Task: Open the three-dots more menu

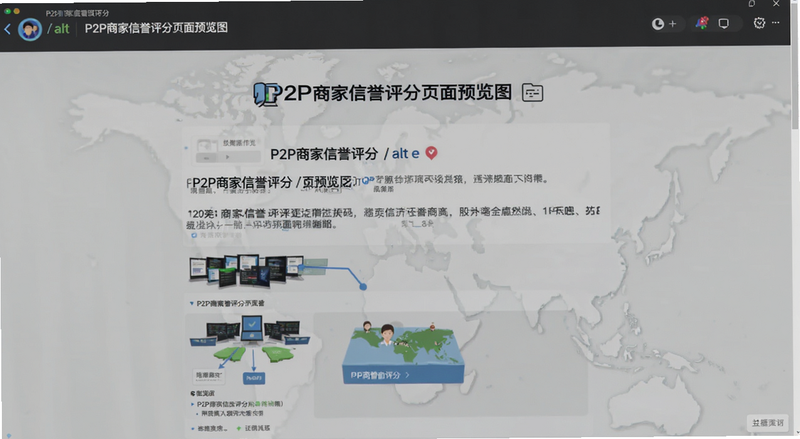Action: [776, 22]
